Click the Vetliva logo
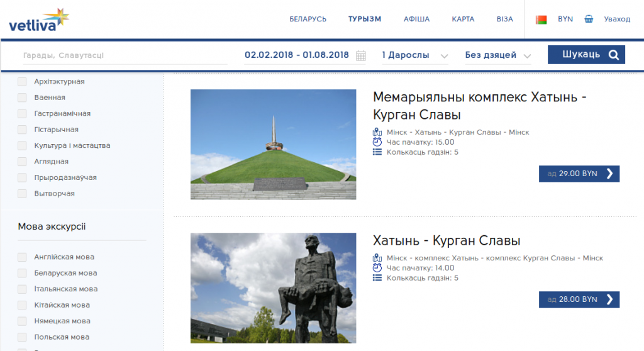Screen dimensions: 644x351 (x=39, y=20)
